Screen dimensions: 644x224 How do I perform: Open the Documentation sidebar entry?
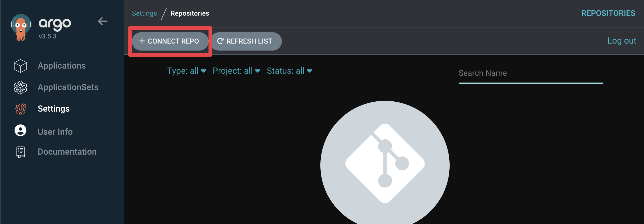click(x=67, y=152)
